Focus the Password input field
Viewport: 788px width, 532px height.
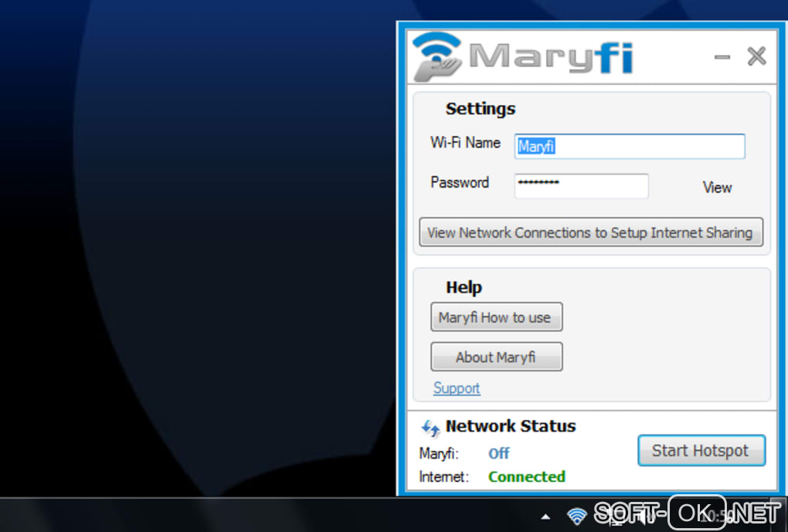pyautogui.click(x=581, y=185)
